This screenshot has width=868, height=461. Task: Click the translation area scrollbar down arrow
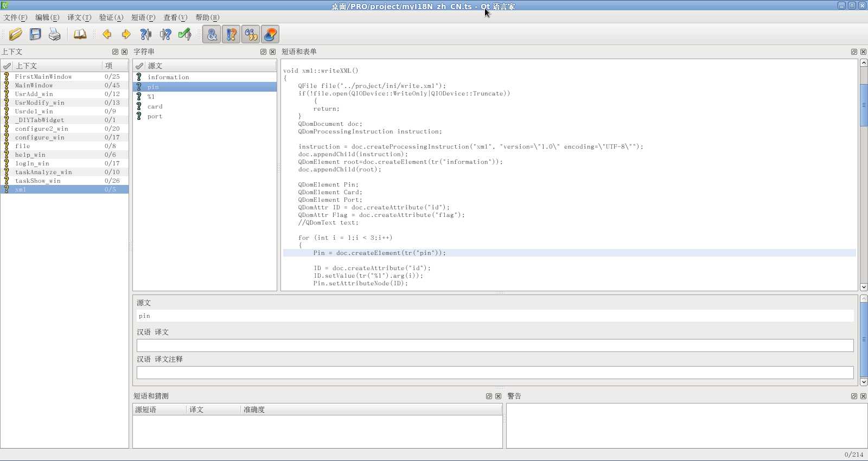click(864, 382)
